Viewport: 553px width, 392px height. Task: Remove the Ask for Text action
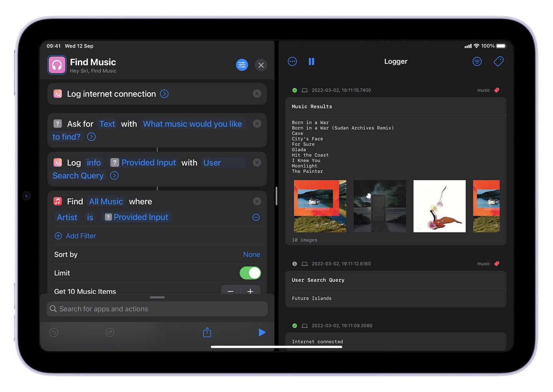point(257,124)
